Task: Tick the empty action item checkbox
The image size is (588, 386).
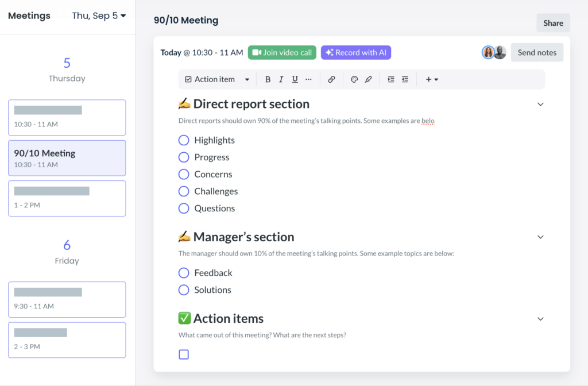Action: pyautogui.click(x=184, y=354)
